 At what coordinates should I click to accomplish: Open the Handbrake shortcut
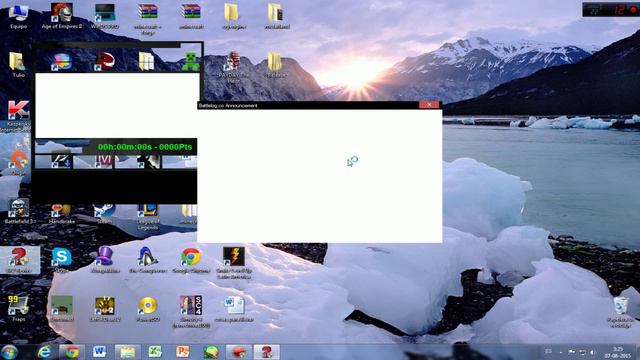click(62, 214)
